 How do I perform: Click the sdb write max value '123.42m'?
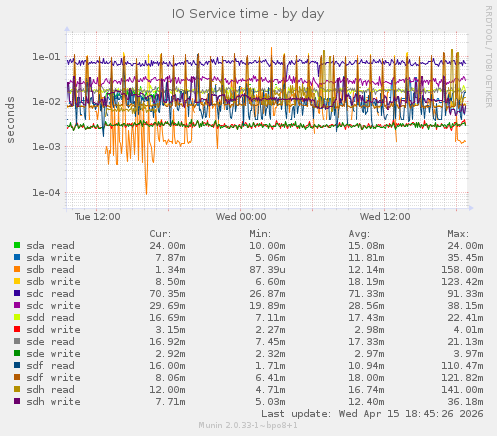pos(462,282)
